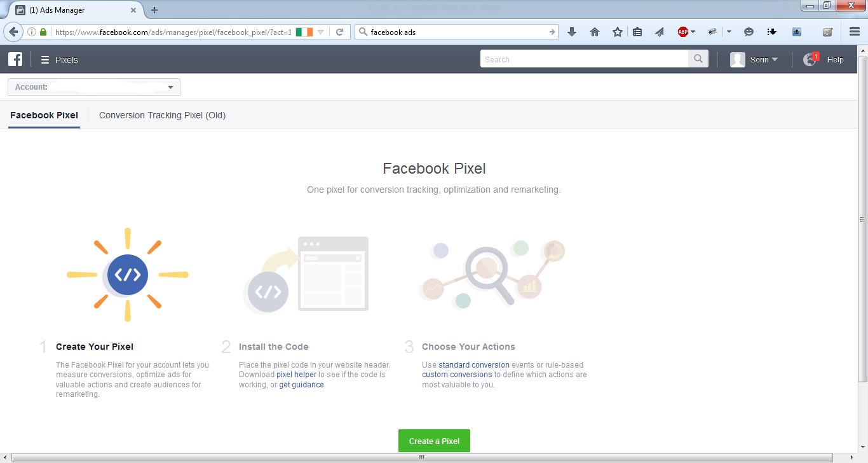
Task: Show bookmarks list icon
Action: coord(637,32)
